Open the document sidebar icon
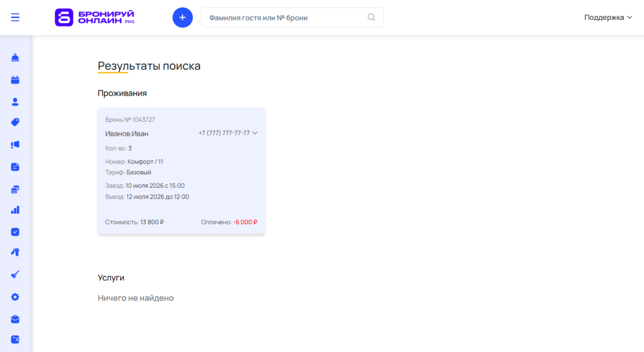This screenshot has height=352, width=644. 15,167
